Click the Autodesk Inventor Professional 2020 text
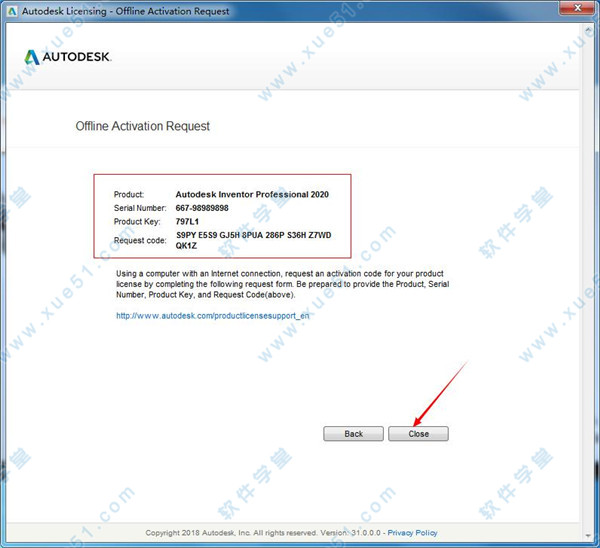This screenshot has width=600, height=548. coord(252,194)
